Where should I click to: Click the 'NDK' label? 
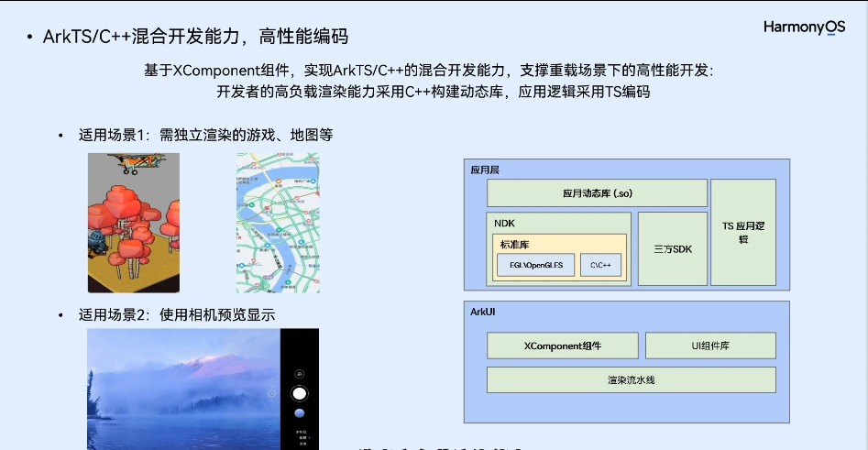(x=504, y=223)
